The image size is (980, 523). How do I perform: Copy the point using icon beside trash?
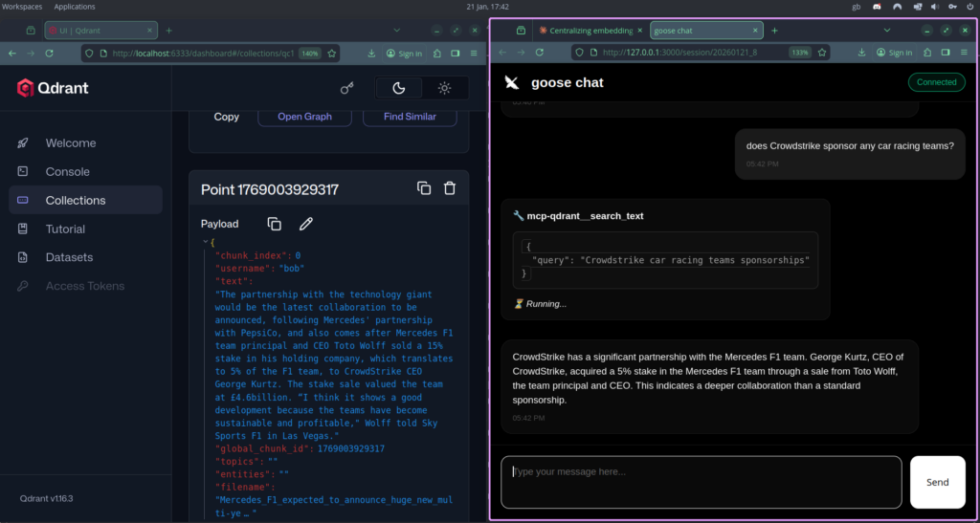424,188
